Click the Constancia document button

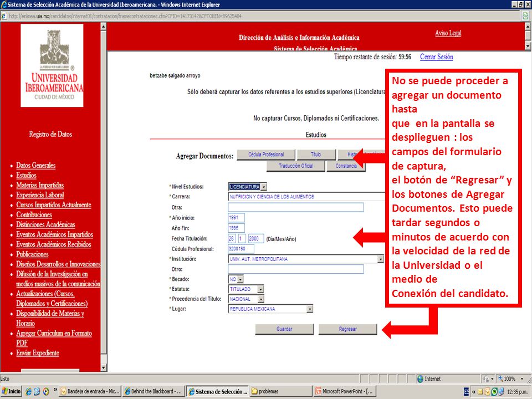pyautogui.click(x=346, y=166)
